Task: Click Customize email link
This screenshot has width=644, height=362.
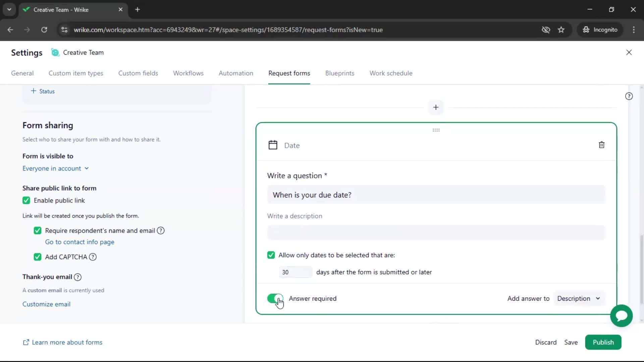Action: tap(46, 304)
